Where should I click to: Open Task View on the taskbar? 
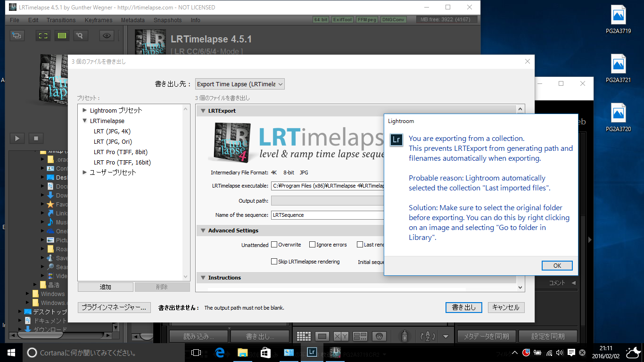(196, 353)
